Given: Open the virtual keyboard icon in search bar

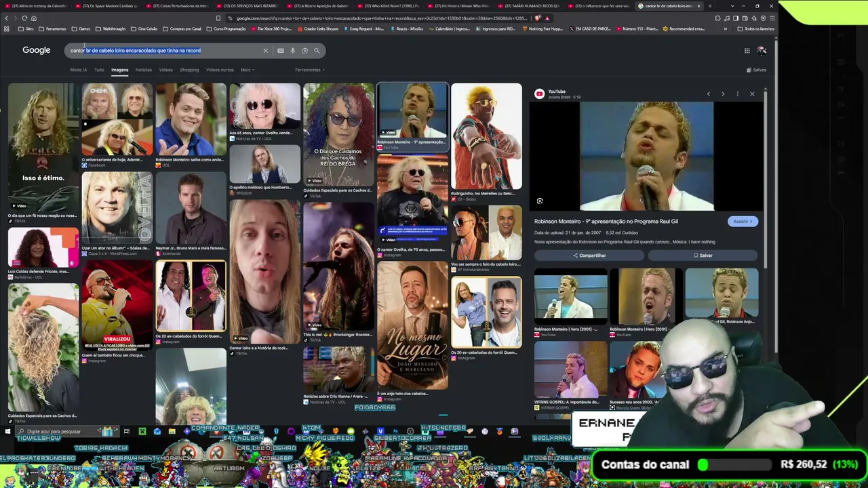Looking at the screenshot, I should click(x=280, y=51).
